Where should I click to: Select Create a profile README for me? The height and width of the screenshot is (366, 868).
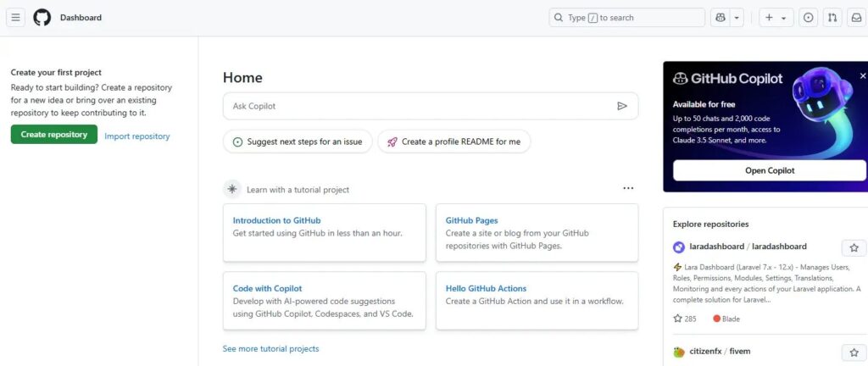(x=454, y=141)
